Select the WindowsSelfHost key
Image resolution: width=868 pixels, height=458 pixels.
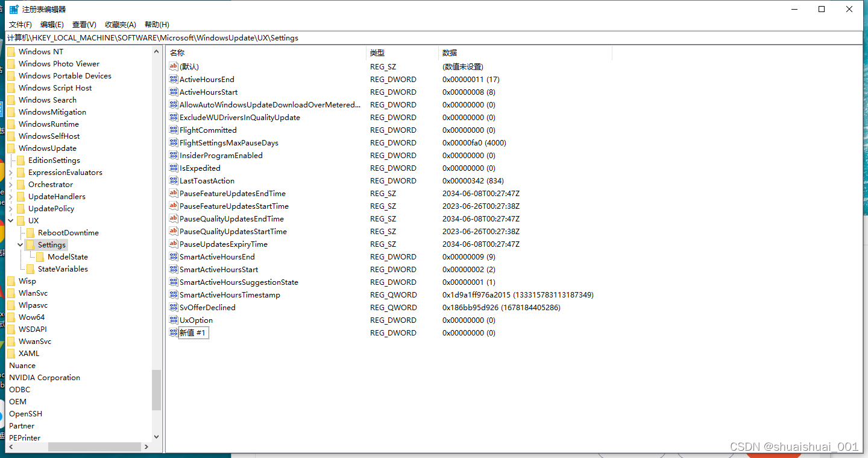49,136
